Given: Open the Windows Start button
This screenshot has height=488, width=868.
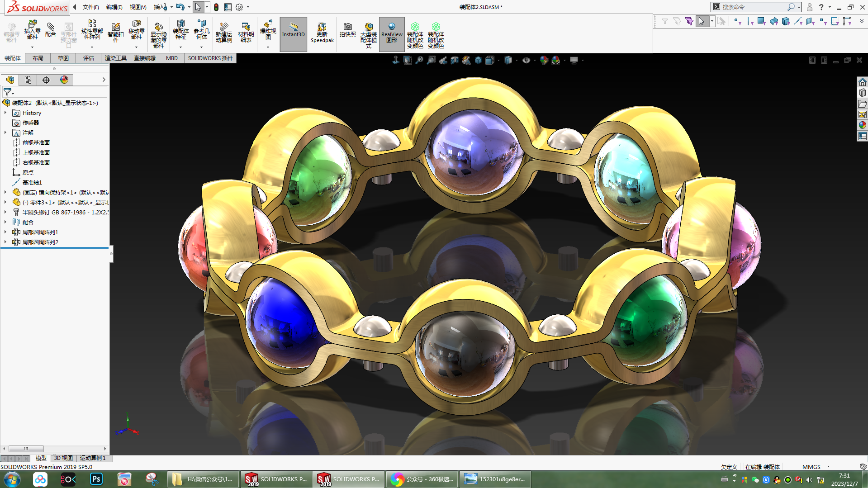Looking at the screenshot, I should [x=11, y=479].
